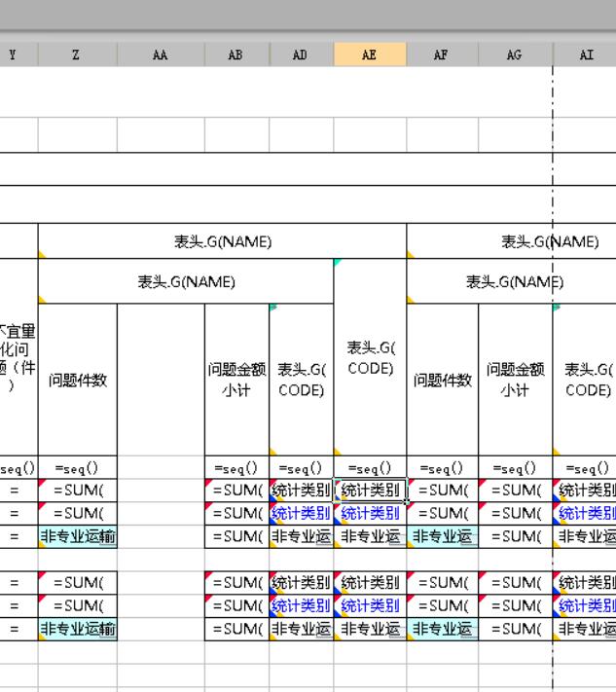
Task: Click the =seq() cell in column AF
Action: pyautogui.click(x=443, y=468)
